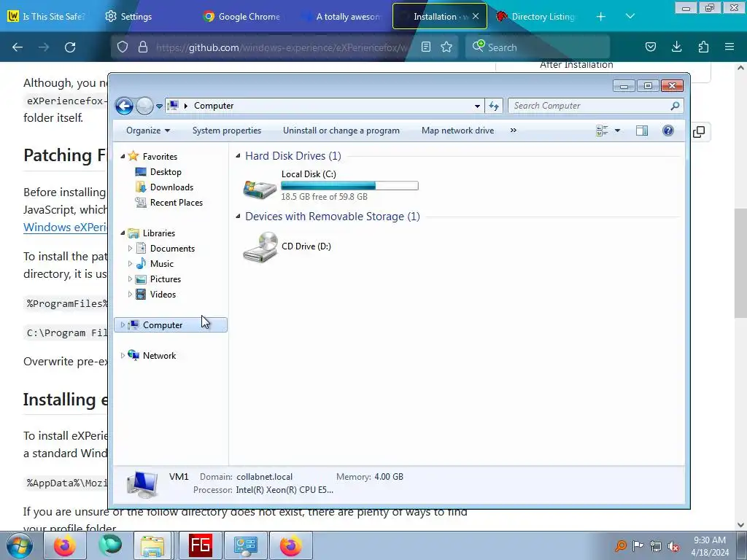The height and width of the screenshot is (560, 747).
Task: Click the Explorer Forward navigation arrow
Action: coord(144,106)
